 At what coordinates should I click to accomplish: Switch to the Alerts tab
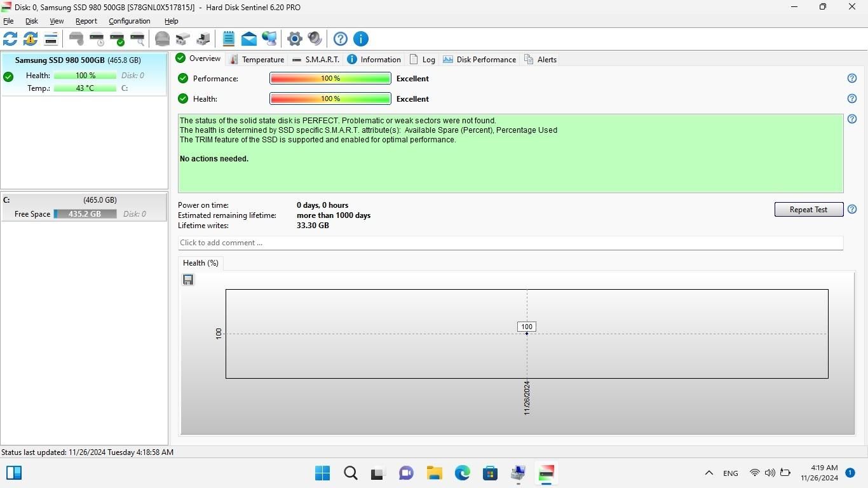tap(541, 59)
